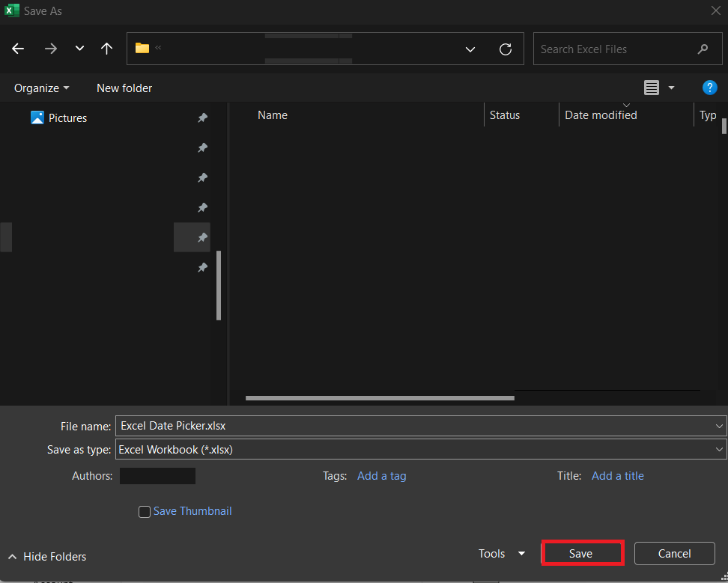Click the File name input field

421,426
